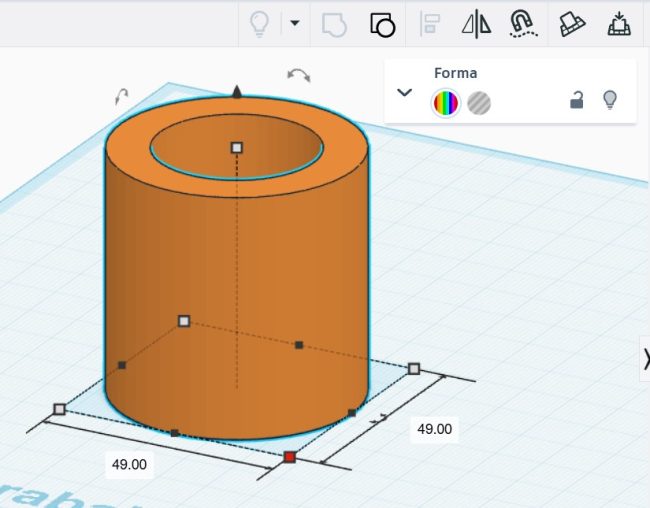
Task: Click the red corner resize handle
Action: tap(289, 457)
